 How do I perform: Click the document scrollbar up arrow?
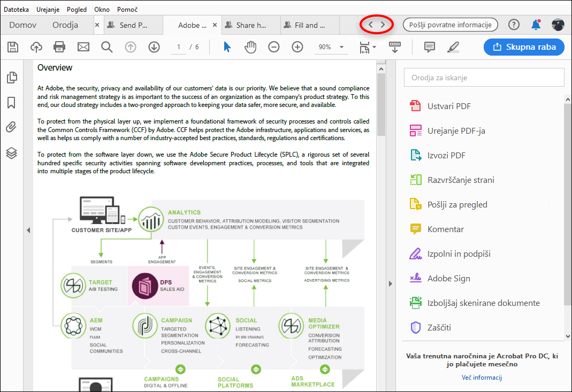pyautogui.click(x=381, y=69)
